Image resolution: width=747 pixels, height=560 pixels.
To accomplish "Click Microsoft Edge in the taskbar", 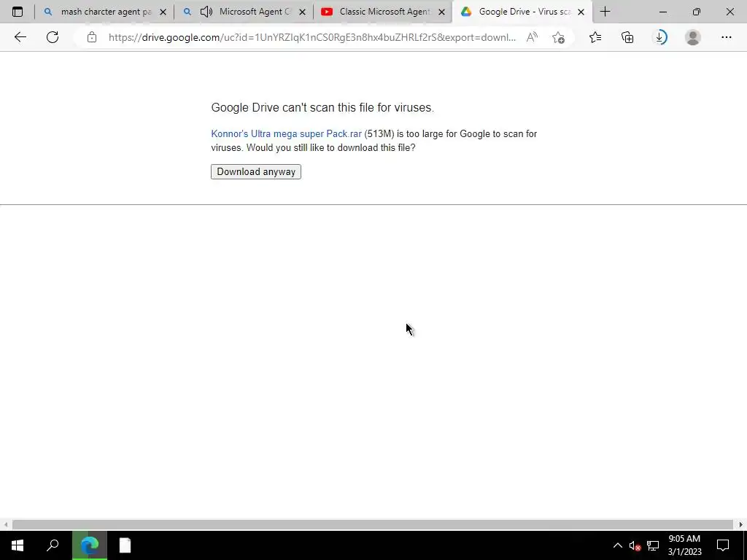I will 89,545.
